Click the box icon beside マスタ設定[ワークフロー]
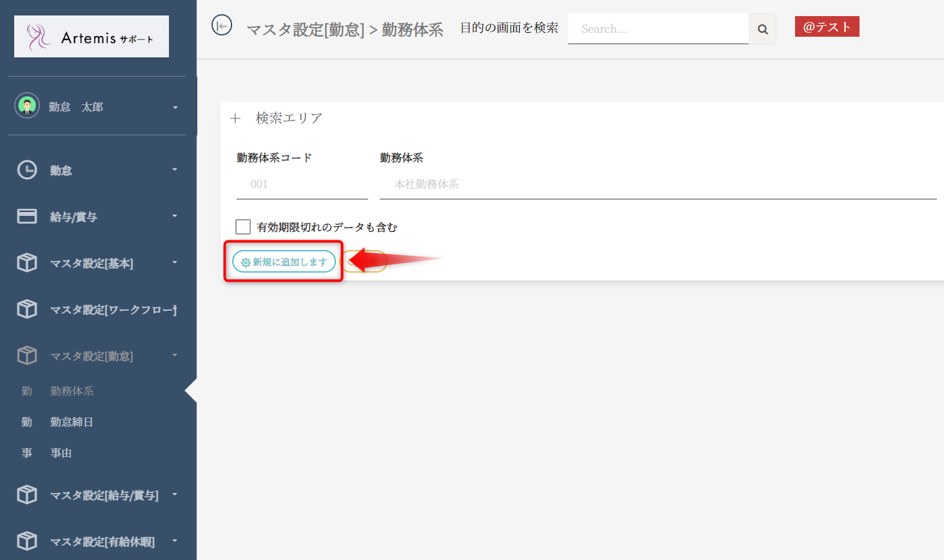The image size is (944, 560). pos(27,309)
